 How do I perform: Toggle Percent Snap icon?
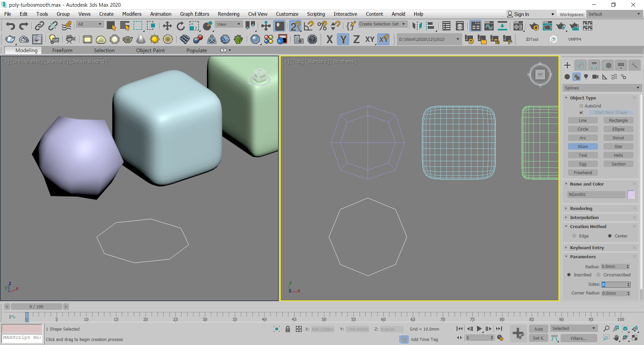322,26
